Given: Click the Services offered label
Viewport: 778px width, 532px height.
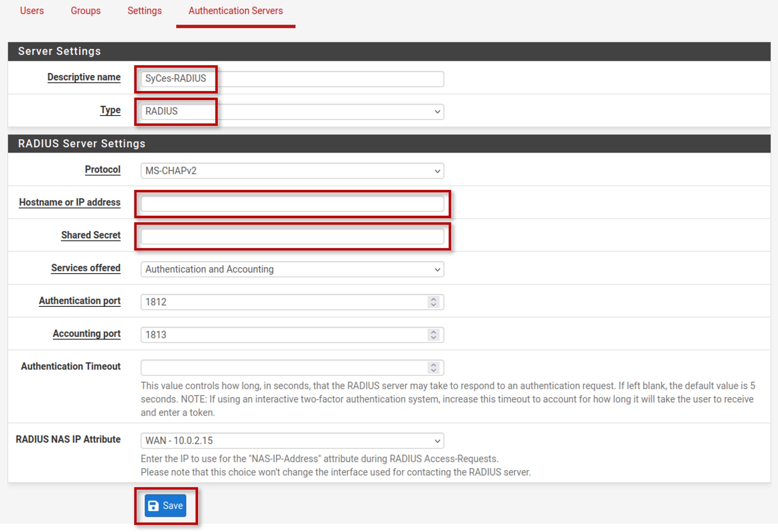Looking at the screenshot, I should pos(86,268).
